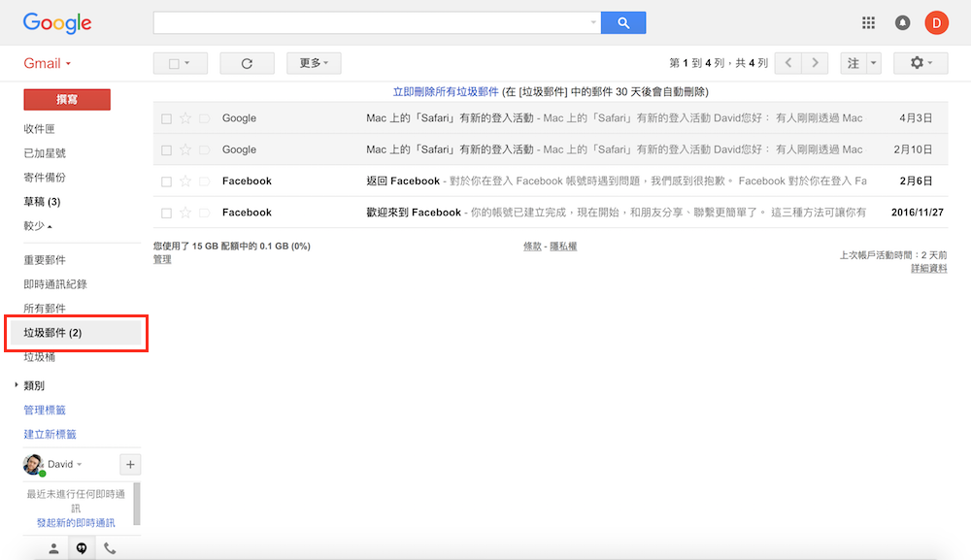This screenshot has height=560, width=971.
Task: Add a chat contact with plus button
Action: (x=131, y=464)
